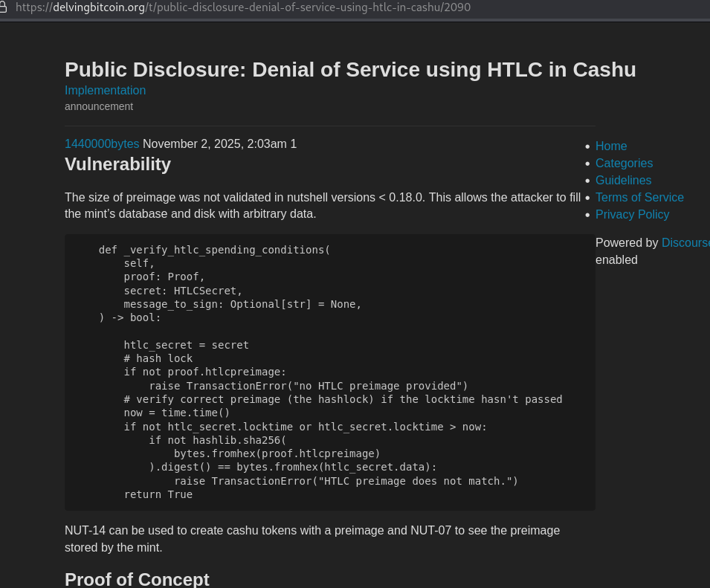Screen dimensions: 710x588
Task: Click the delvingbitcoin.org URL address field
Action: [x=243, y=7]
